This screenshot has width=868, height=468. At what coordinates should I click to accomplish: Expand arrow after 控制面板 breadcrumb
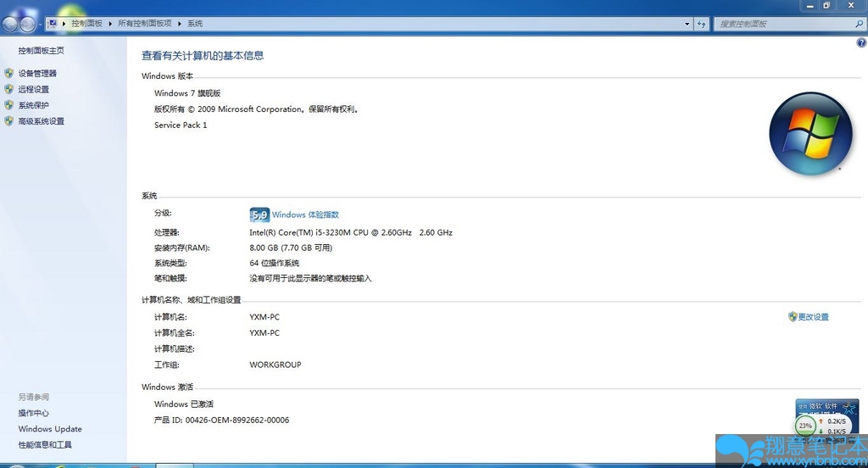pos(110,24)
